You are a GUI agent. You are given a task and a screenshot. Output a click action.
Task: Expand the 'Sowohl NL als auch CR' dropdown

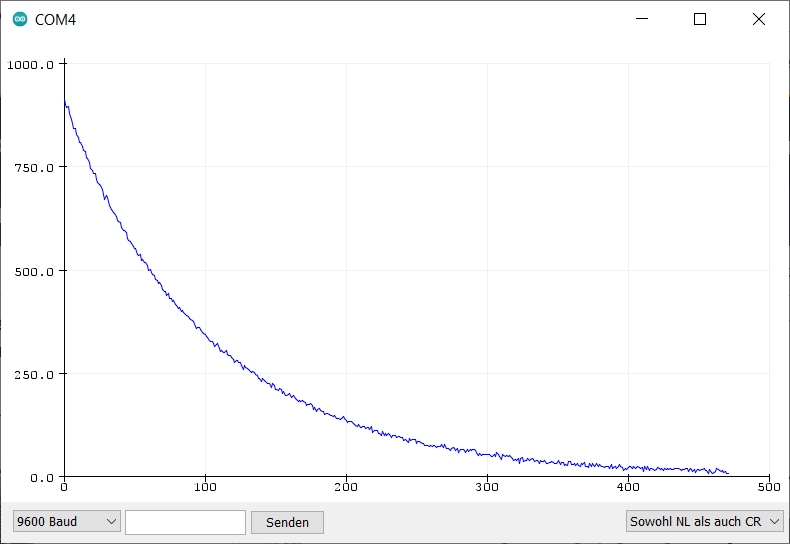(x=705, y=522)
